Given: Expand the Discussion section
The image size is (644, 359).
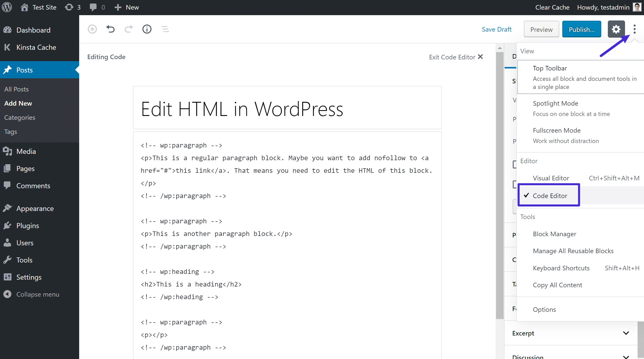Looking at the screenshot, I should [571, 356].
